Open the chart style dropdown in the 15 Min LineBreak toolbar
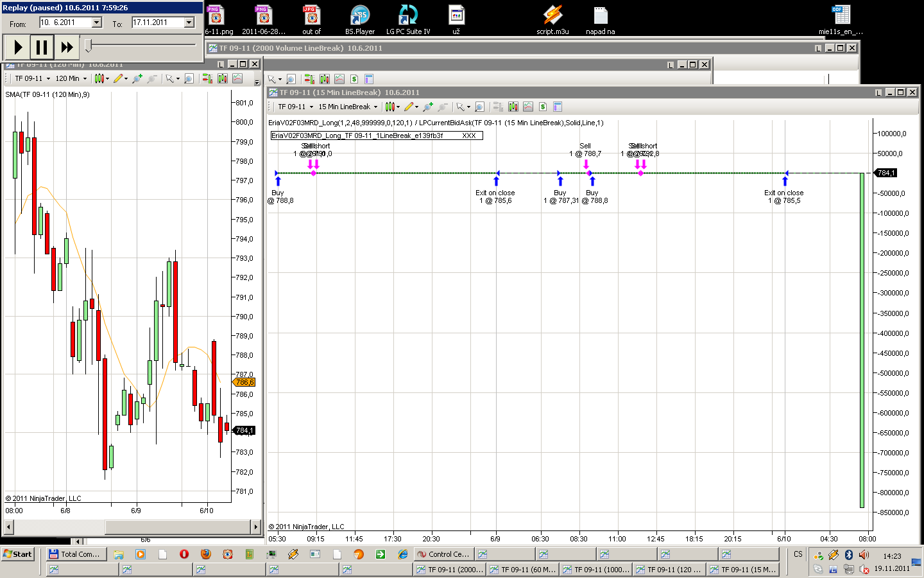924x578 pixels. [392, 107]
